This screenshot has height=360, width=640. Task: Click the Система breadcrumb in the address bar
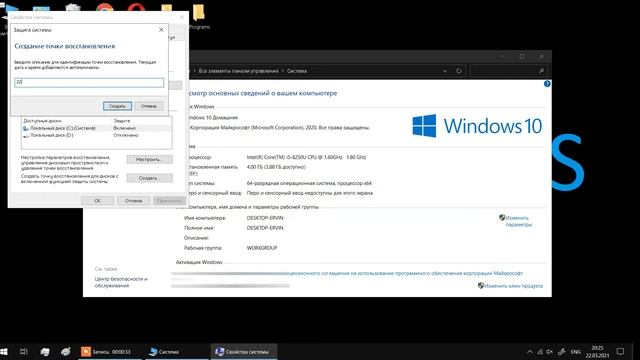(x=297, y=71)
